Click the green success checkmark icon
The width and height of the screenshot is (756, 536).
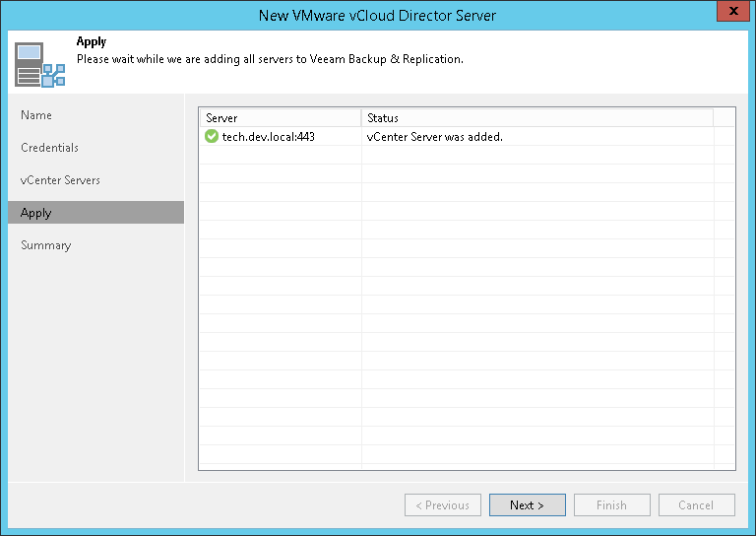point(212,137)
